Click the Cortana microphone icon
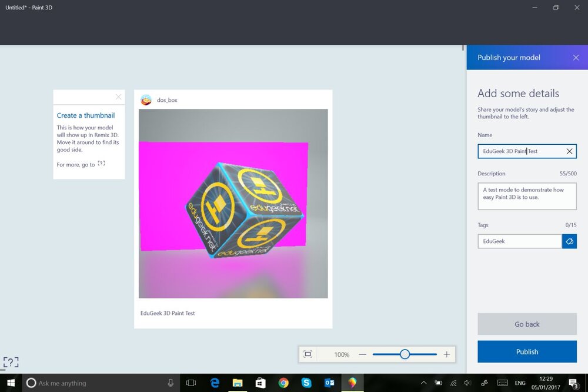This screenshot has width=588, height=392. click(171, 383)
